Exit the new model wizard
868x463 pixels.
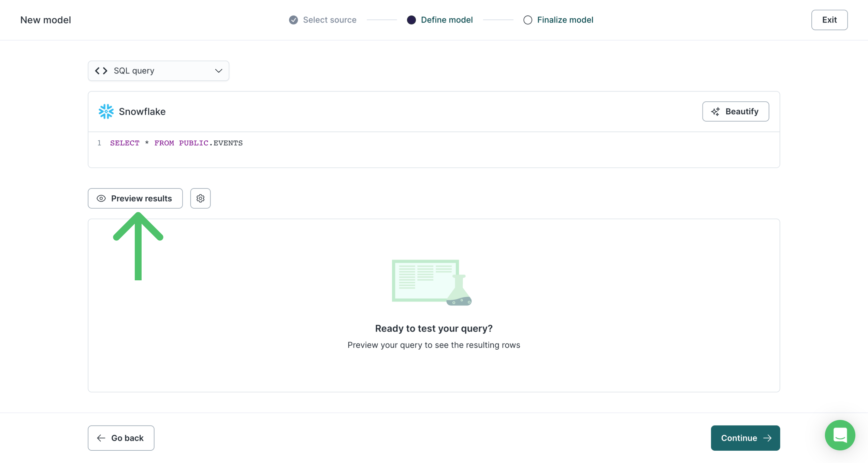[x=829, y=20]
